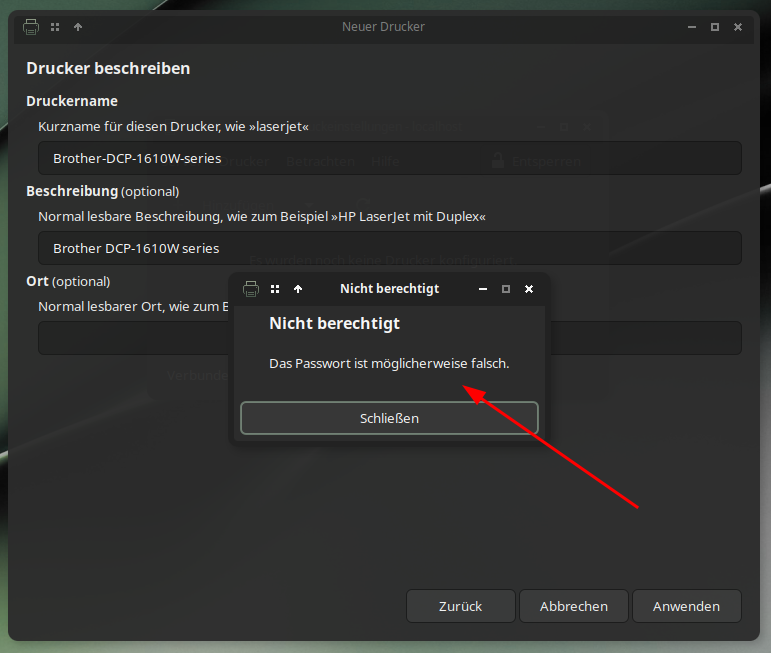
Task: Click up-arrow icon in Neuer Drucker title bar
Action: (x=78, y=27)
